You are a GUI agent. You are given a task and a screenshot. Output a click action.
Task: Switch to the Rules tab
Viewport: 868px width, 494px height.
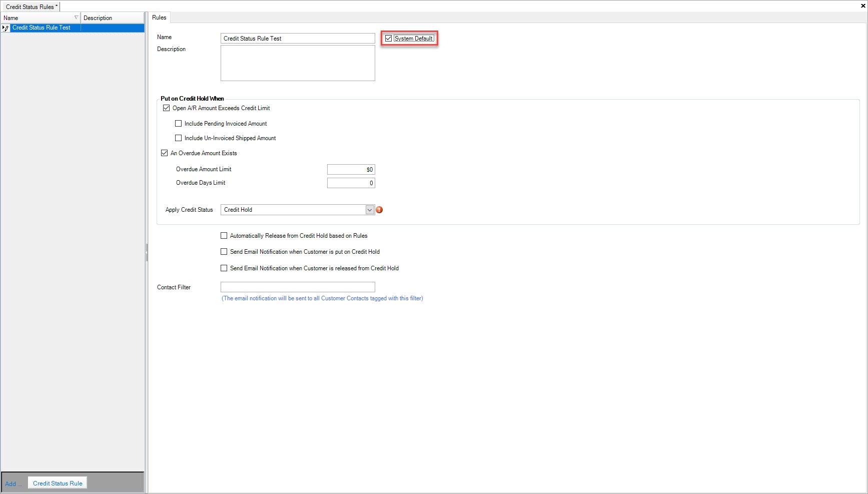[x=159, y=18]
